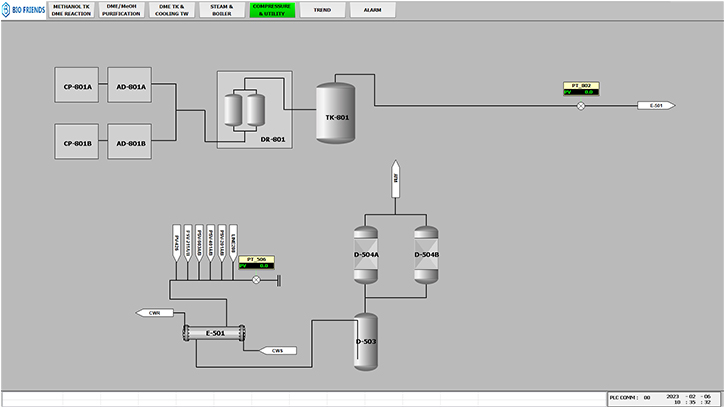
Task: Click the CWR cooling water return arrow
Action: click(155, 313)
